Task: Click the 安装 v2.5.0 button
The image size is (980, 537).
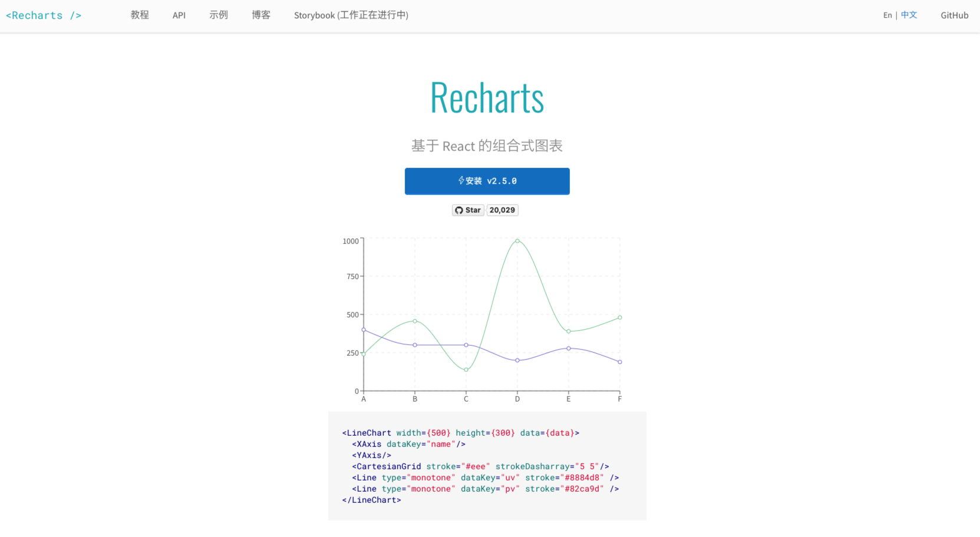Action: (x=487, y=181)
